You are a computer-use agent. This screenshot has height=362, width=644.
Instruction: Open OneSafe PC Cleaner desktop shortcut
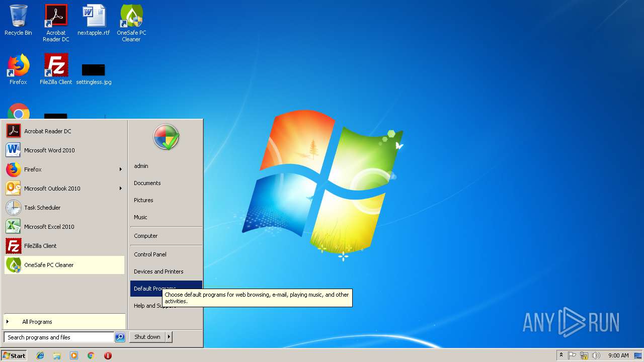click(x=131, y=23)
